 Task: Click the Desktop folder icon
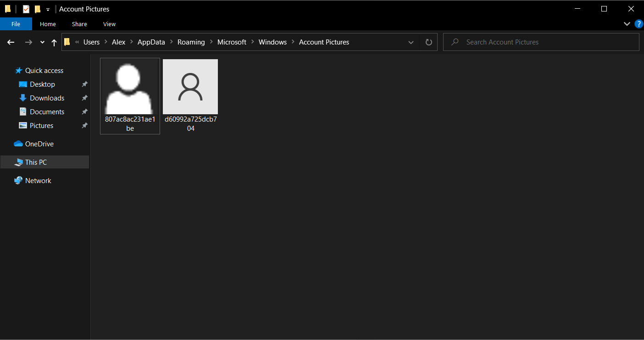[x=23, y=84]
